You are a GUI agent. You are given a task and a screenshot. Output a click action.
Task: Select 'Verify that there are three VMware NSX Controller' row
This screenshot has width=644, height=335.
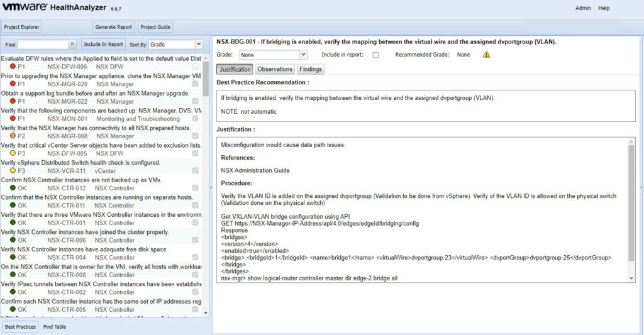coord(101,218)
